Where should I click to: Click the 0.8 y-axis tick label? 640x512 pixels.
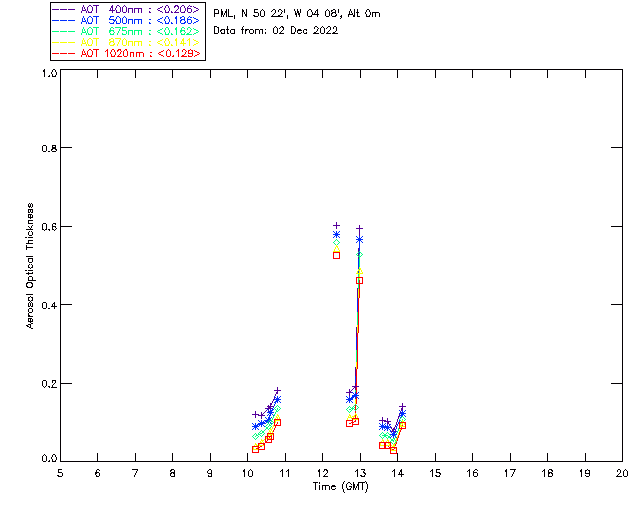(49, 148)
